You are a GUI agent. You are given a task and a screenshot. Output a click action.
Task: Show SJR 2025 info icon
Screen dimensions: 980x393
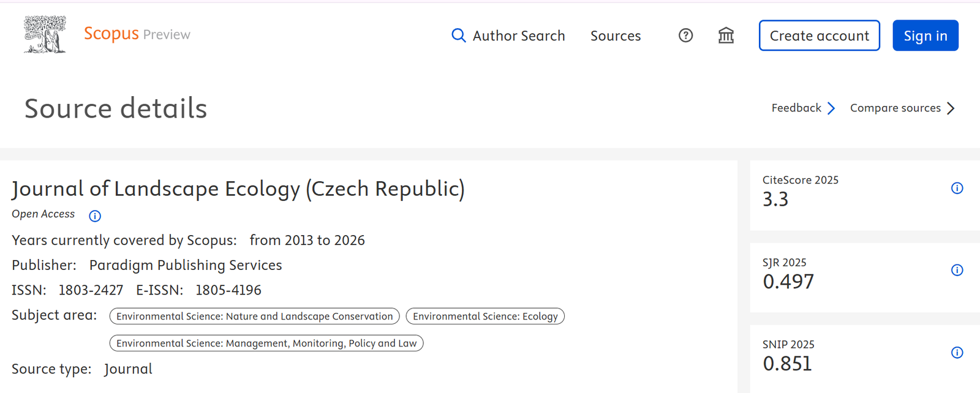[x=957, y=270]
